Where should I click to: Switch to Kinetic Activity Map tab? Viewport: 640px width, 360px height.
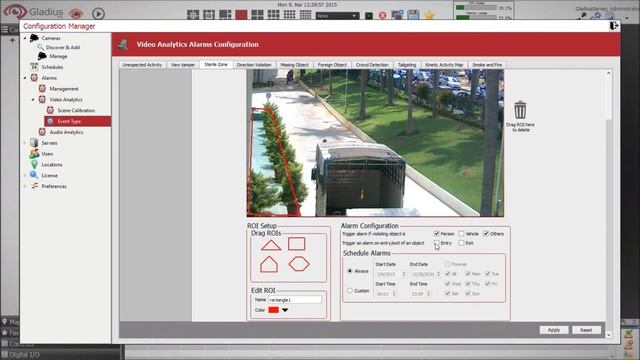(444, 65)
